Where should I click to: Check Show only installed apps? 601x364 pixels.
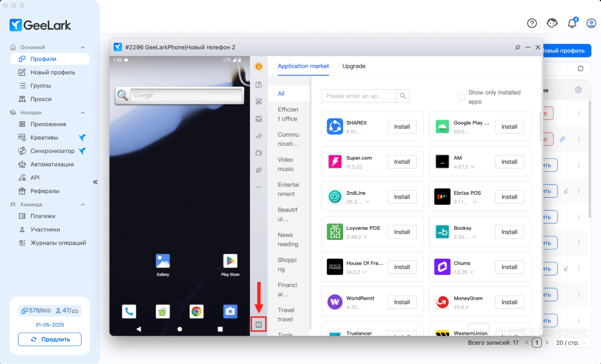pos(461,97)
